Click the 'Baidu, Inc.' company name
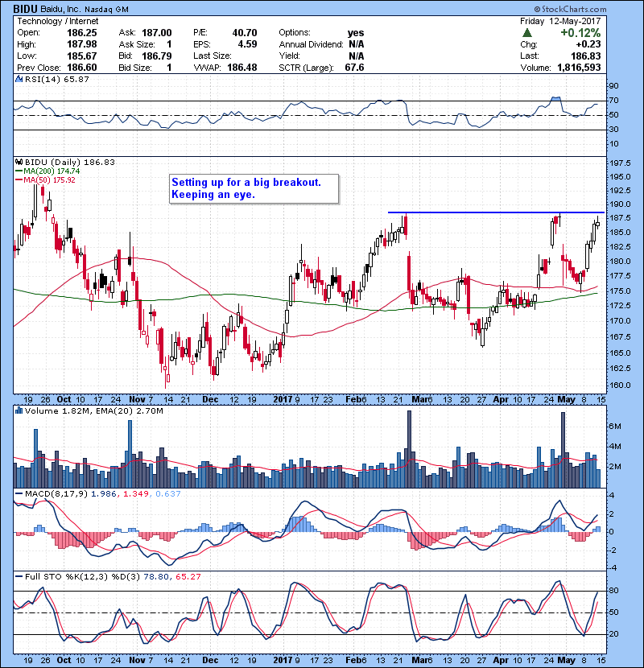Screen dimensions: 644x668 [60, 10]
